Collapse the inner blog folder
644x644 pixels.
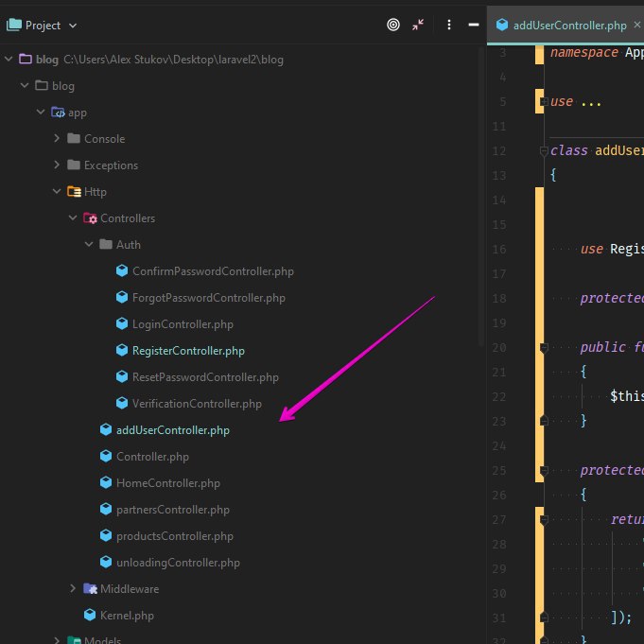[x=25, y=85]
